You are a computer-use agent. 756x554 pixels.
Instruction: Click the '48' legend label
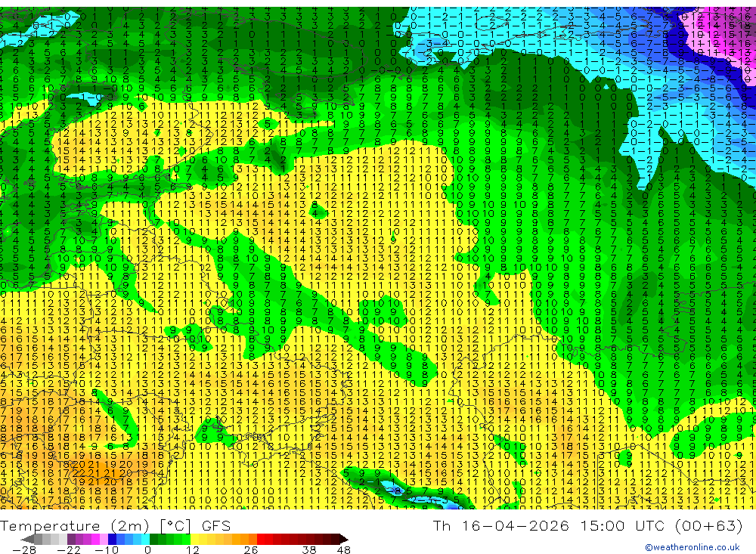point(344,550)
